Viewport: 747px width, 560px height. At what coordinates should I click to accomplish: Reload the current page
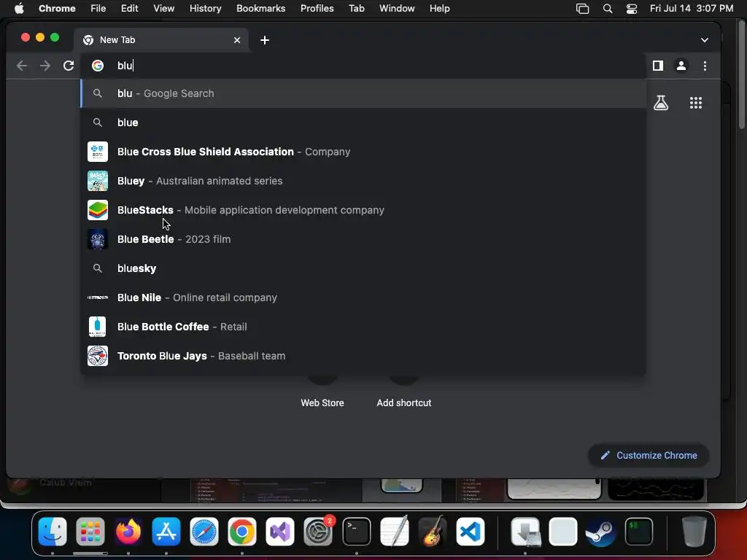(x=69, y=66)
